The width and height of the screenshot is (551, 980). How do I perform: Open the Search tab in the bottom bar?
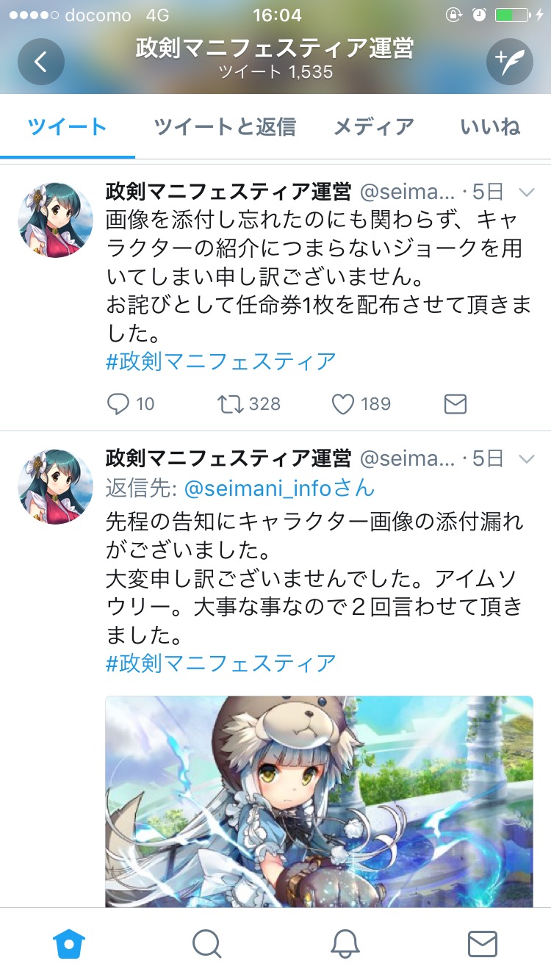[206, 943]
